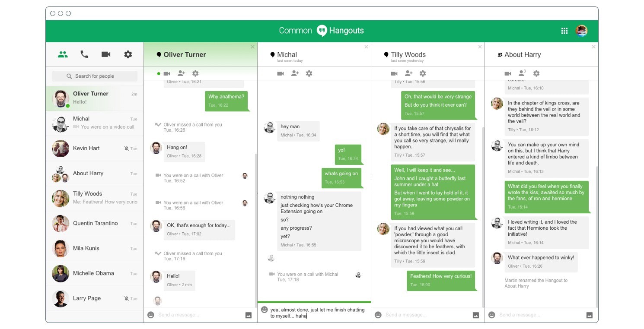Open the emoji picker in Michal's message bar
Image resolution: width=644 pixels, height=329 pixels.
(x=264, y=309)
